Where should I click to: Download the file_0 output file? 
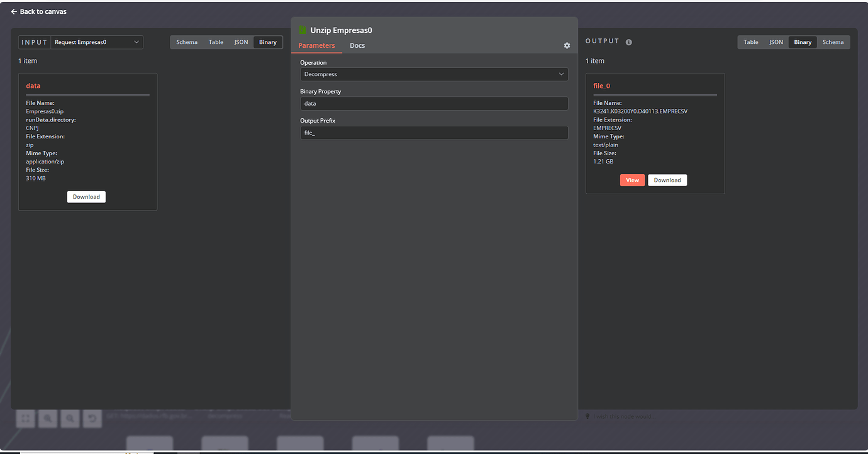tap(667, 180)
